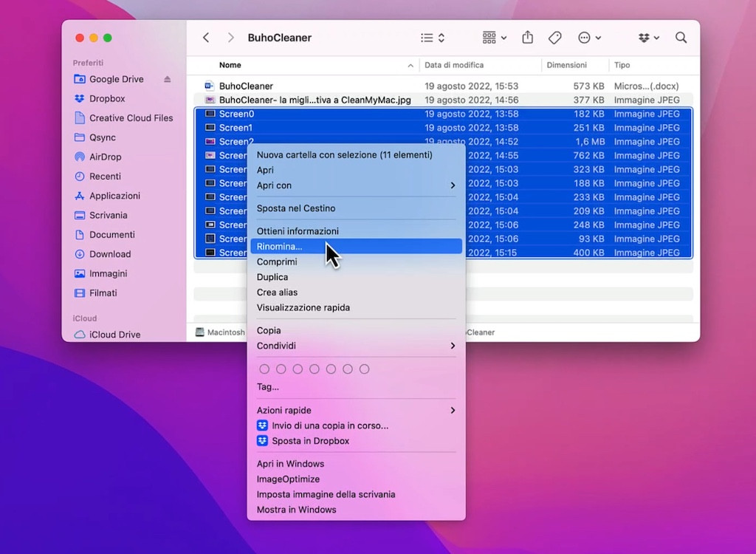Select the 'Screen1' file row
The image size is (756, 554).
(x=444, y=128)
